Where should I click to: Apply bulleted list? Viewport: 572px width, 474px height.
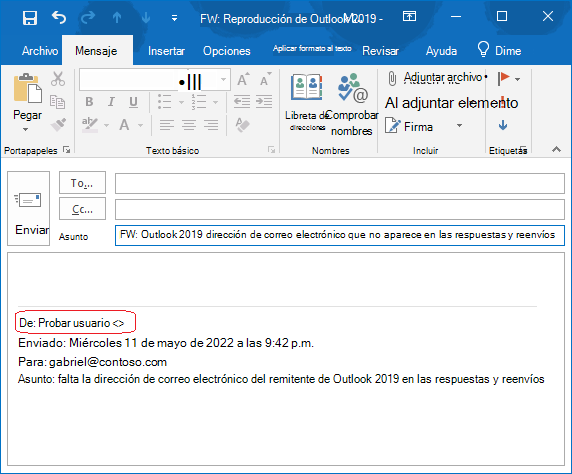coord(165,102)
